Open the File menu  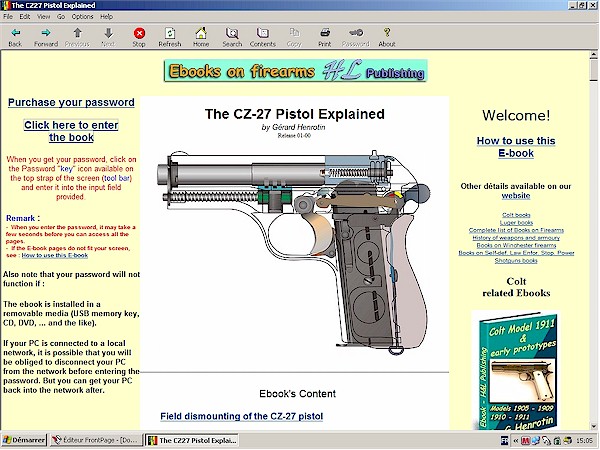tap(8, 16)
